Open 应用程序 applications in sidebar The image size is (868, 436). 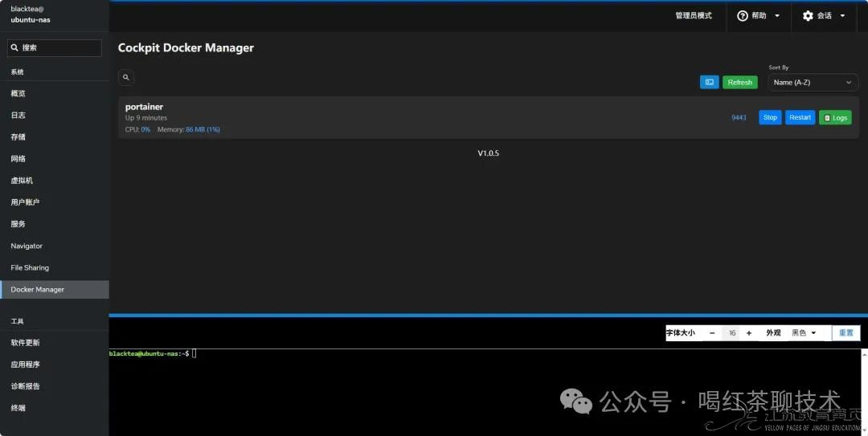click(x=55, y=365)
